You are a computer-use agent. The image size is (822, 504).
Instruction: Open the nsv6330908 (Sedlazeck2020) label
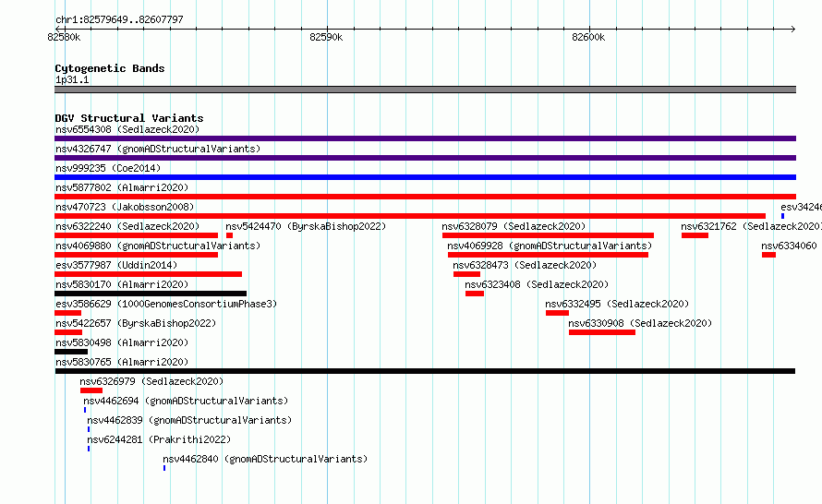click(640, 323)
